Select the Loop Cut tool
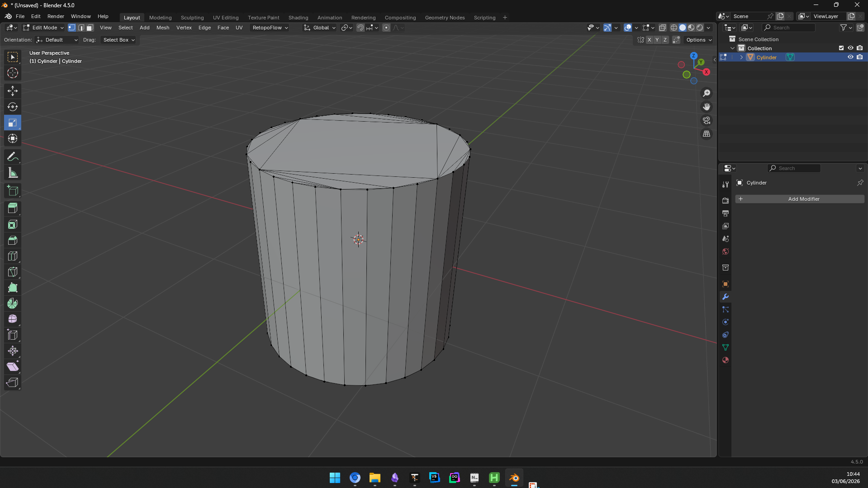868x488 pixels. coord(13,256)
